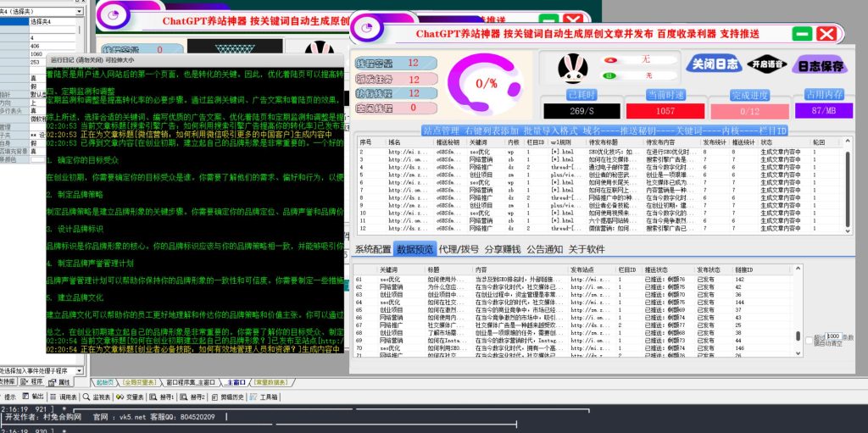
Task: Open the 监视表 watch table panel
Action: coord(101,397)
